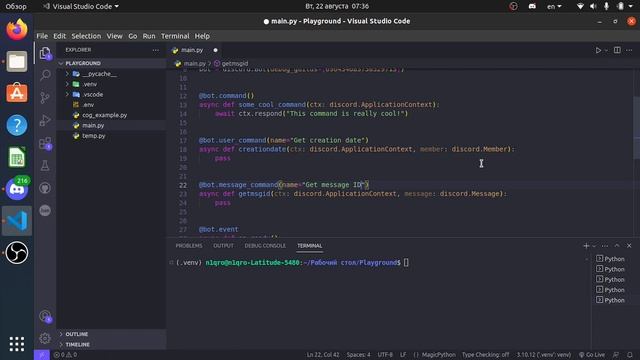Select the main.py editor tab

pos(192,50)
